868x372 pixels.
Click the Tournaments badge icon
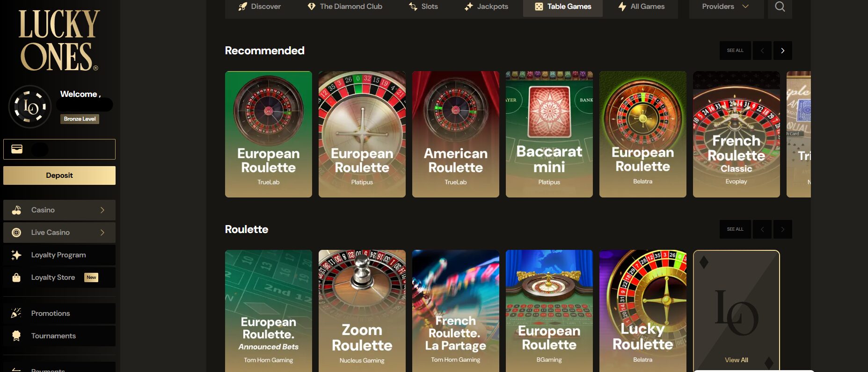tap(16, 336)
